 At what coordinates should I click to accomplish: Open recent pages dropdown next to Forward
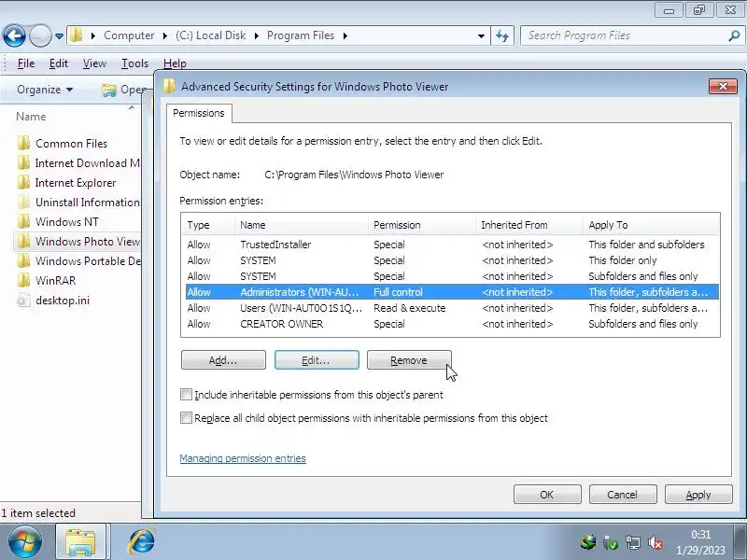point(59,35)
